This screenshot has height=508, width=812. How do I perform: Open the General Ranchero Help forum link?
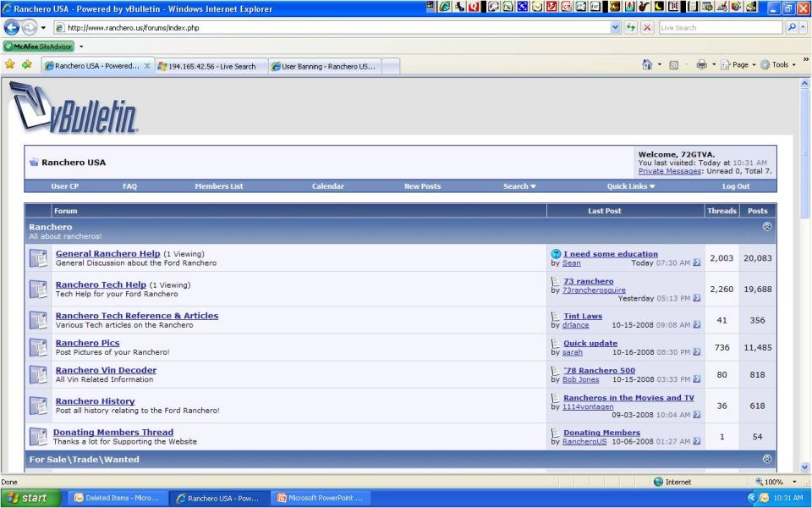[x=107, y=253]
